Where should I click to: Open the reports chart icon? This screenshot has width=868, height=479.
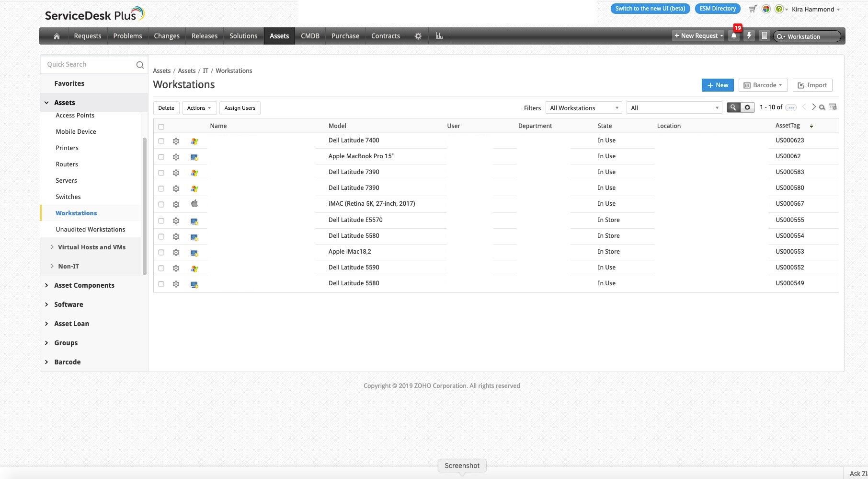439,36
